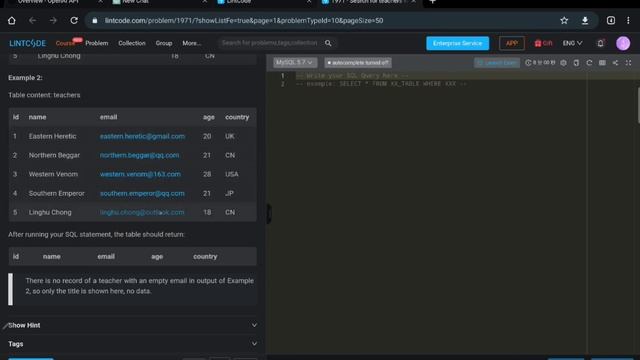Image resolution: width=640 pixels, height=360 pixels.
Task: Click the panel divider collapse handle
Action: 269,213
